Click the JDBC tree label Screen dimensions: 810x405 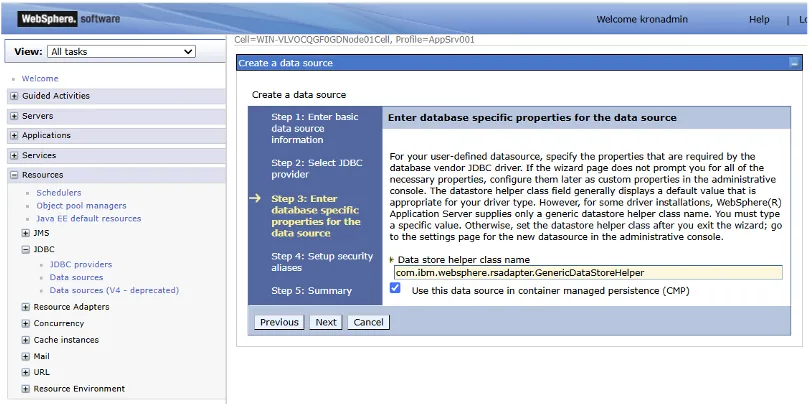click(x=44, y=250)
